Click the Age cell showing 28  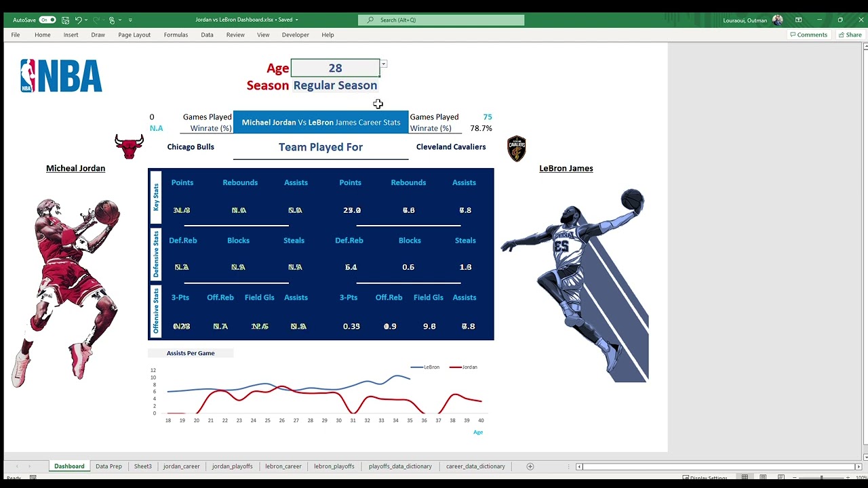335,68
